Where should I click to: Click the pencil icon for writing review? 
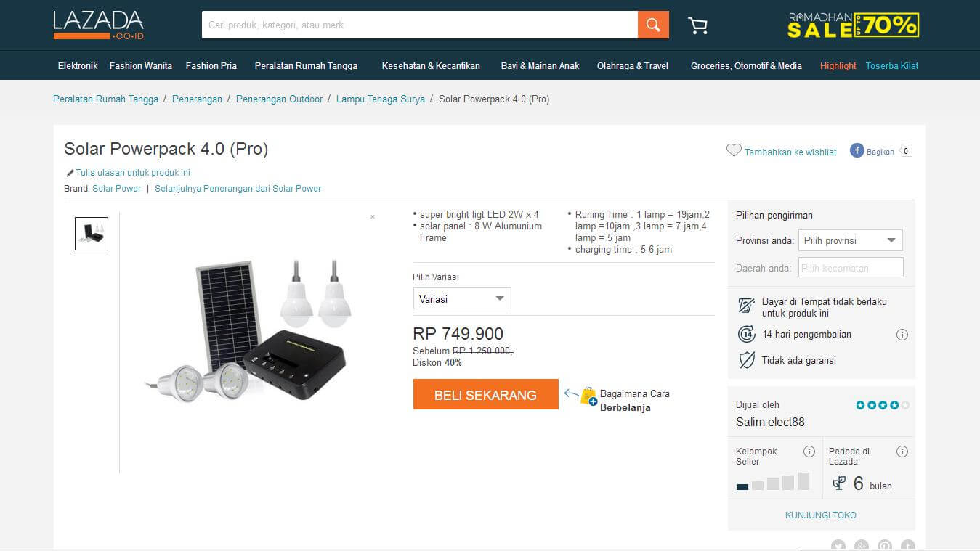[x=70, y=173]
